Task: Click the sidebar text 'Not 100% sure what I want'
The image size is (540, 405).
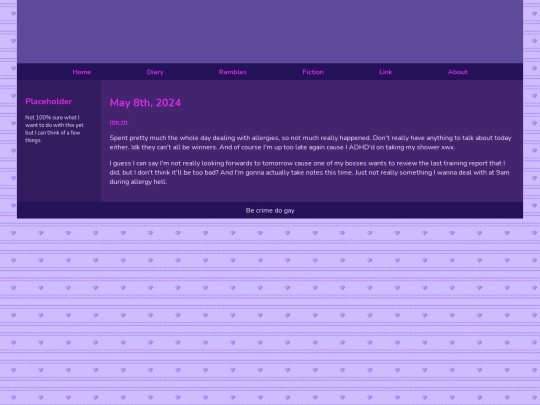Action: tap(54, 129)
